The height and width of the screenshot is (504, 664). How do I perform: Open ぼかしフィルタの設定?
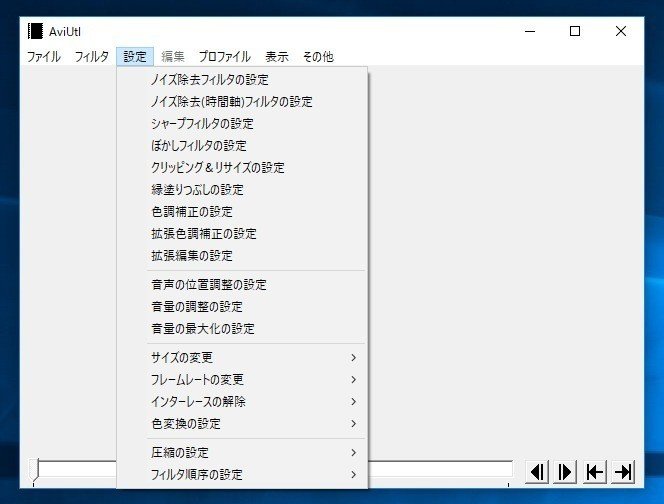[242, 146]
